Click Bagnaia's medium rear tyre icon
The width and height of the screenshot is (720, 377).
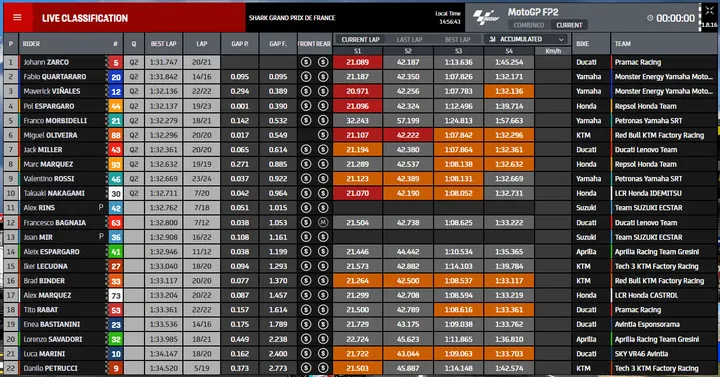tap(323, 223)
